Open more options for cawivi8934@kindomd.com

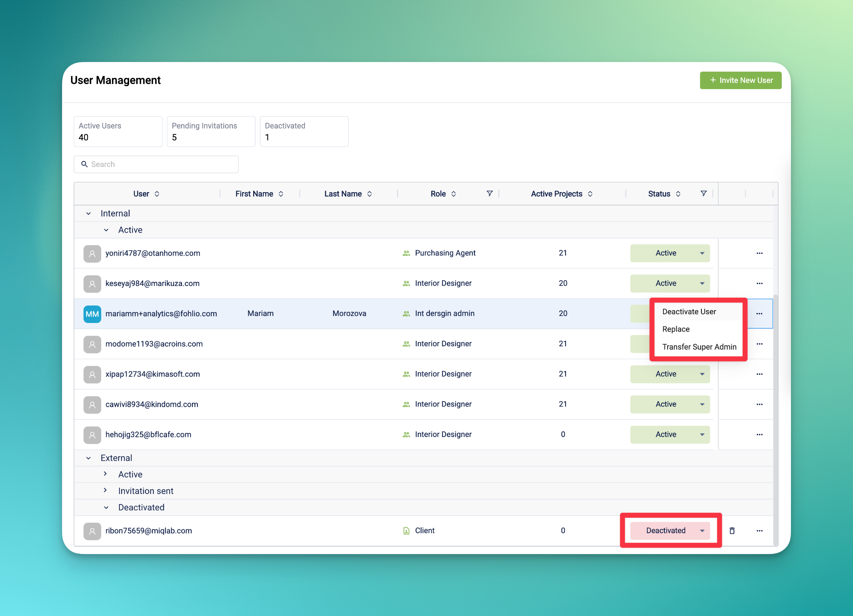pos(759,404)
